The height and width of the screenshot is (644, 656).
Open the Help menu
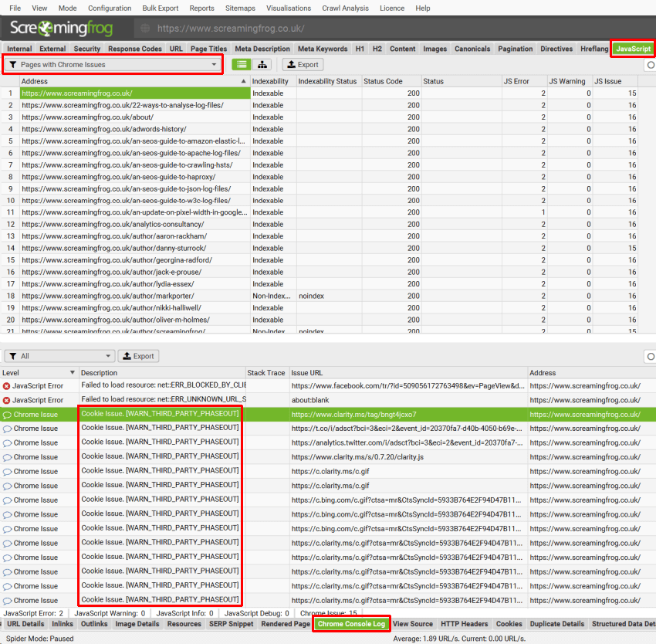(423, 8)
